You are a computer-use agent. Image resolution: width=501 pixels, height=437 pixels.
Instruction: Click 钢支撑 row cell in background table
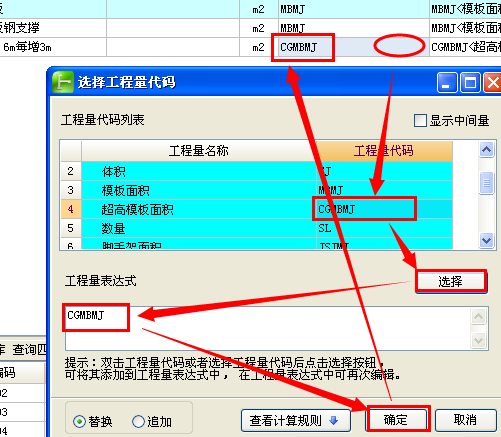pos(53,28)
